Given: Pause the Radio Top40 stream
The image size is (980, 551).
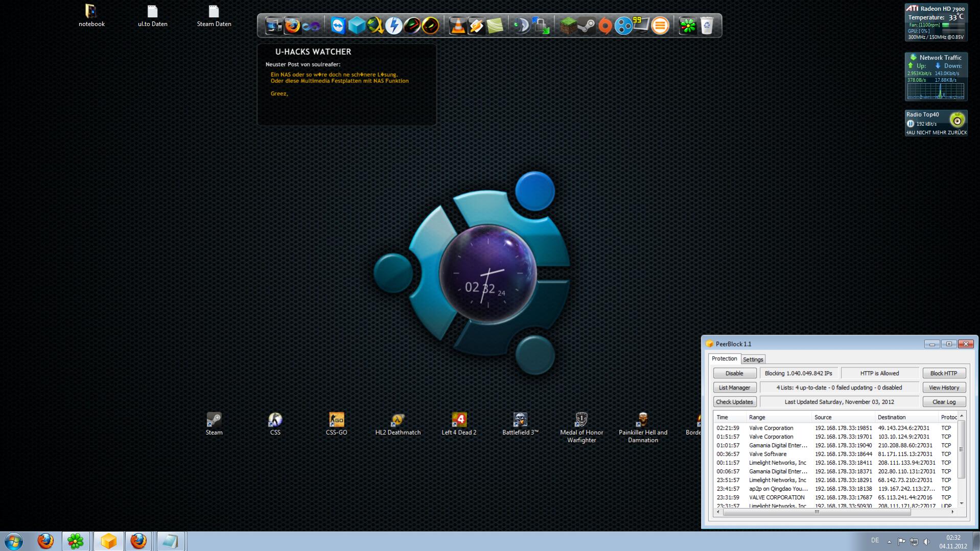Looking at the screenshot, I should click(x=910, y=124).
